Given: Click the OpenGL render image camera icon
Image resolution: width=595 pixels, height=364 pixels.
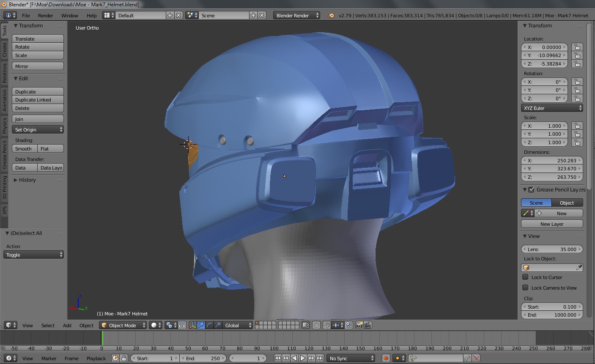Looking at the screenshot, I should click(359, 325).
